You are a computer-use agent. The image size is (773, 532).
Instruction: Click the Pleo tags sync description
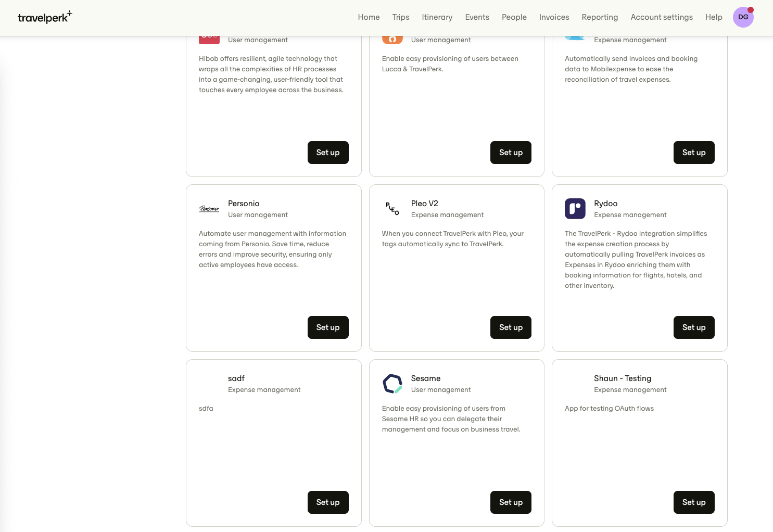coord(453,239)
